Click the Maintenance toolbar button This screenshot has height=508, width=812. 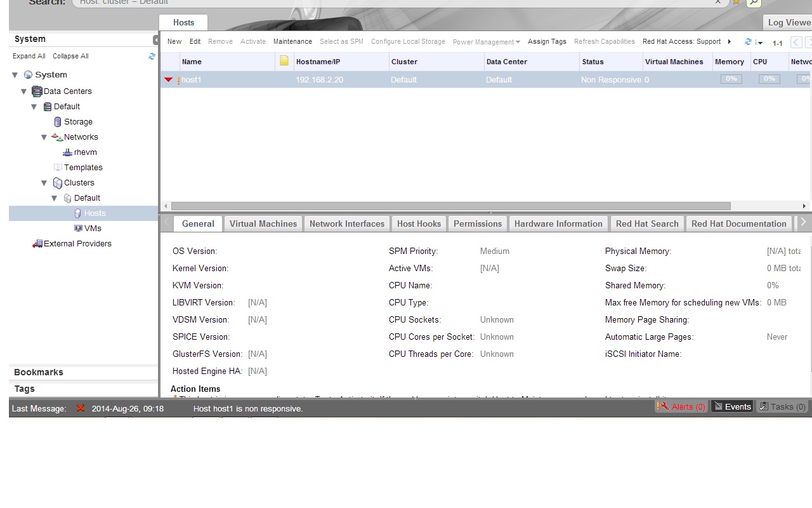[292, 42]
